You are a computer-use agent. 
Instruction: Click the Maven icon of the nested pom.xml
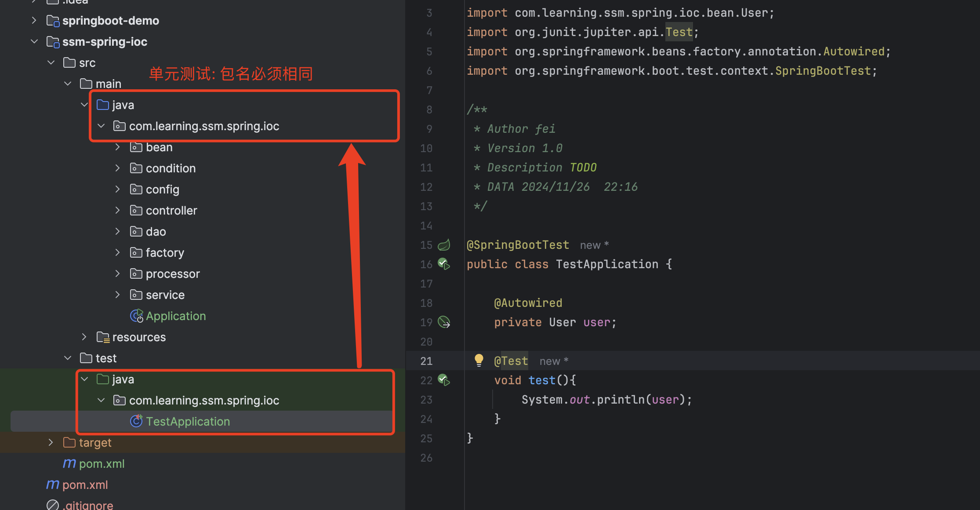69,463
